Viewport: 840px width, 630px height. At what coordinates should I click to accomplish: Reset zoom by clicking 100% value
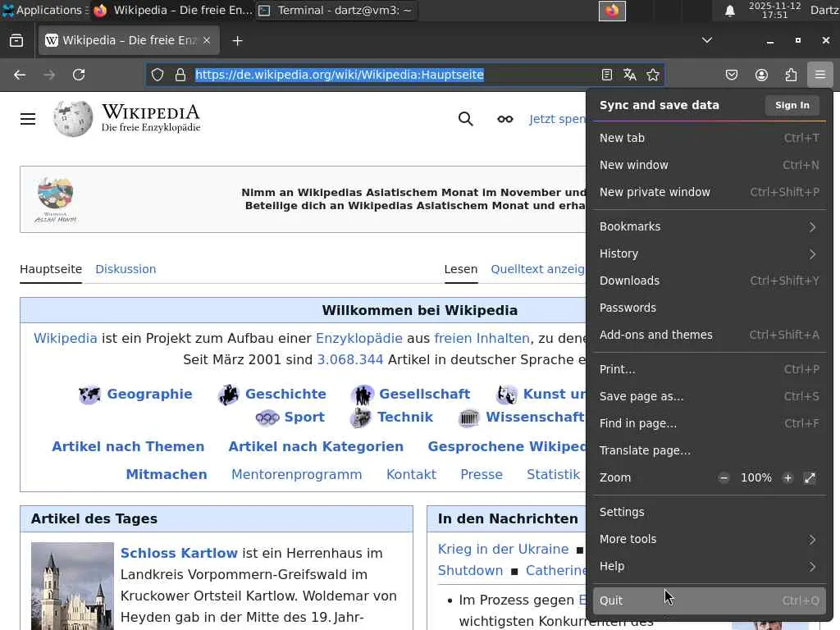click(756, 478)
